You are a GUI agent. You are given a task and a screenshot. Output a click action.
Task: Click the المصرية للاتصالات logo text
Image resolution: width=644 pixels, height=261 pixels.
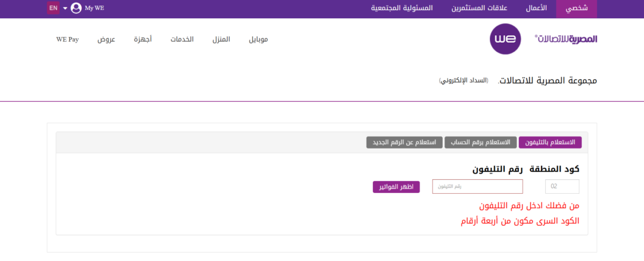point(566,38)
